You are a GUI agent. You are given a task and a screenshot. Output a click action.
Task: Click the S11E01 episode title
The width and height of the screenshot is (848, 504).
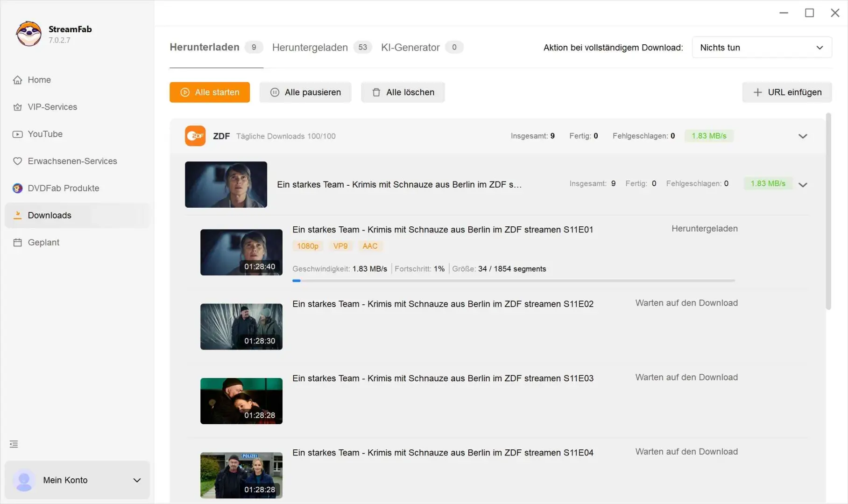[x=443, y=230]
